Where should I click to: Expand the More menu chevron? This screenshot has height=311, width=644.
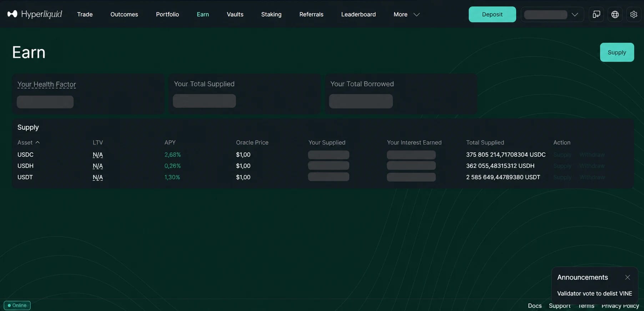pyautogui.click(x=416, y=14)
